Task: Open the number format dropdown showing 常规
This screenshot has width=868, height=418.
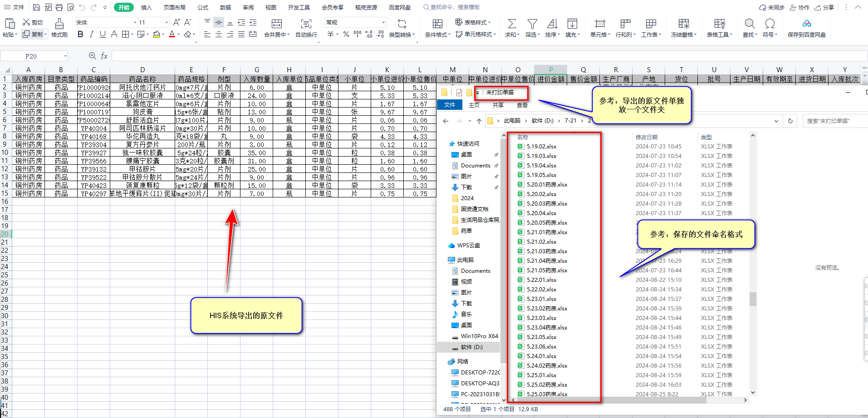Action: 383,22
